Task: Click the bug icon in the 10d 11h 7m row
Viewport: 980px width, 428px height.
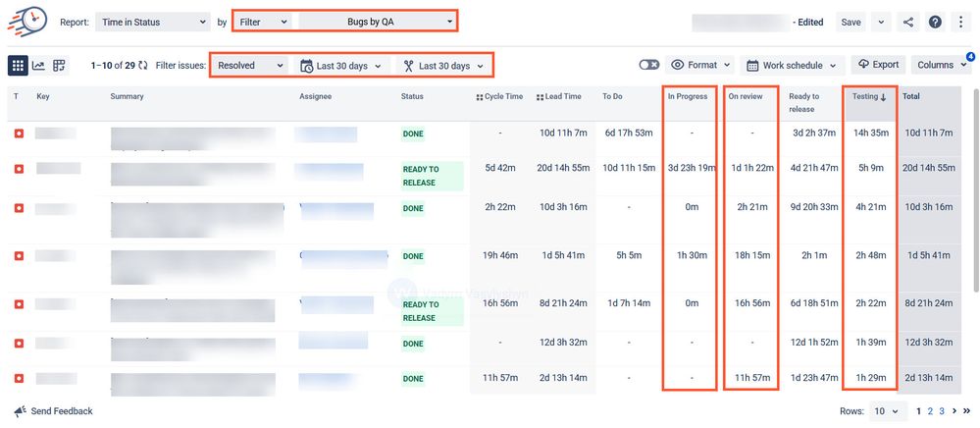Action: coord(19,134)
